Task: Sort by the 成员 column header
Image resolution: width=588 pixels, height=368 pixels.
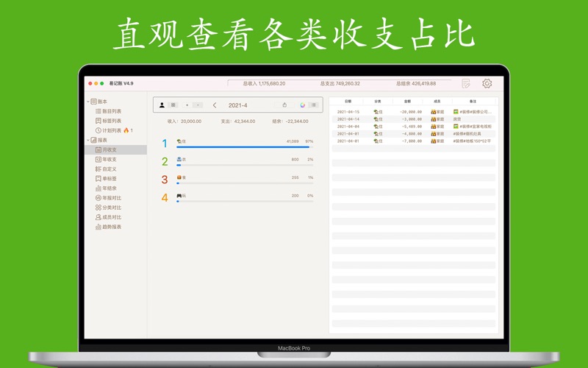Action: coord(437,102)
